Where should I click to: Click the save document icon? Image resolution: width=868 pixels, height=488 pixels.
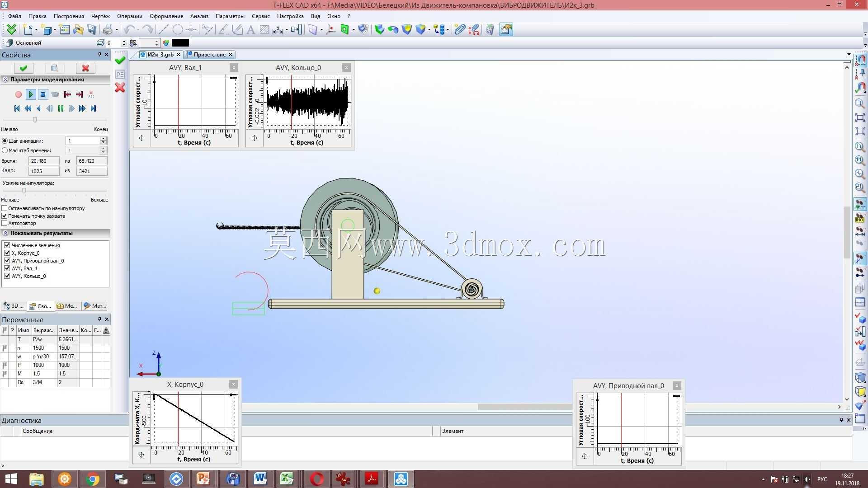coord(92,30)
